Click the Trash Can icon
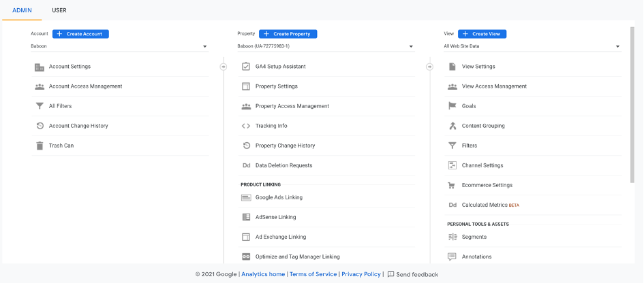This screenshot has height=283, width=644. pyautogui.click(x=40, y=146)
